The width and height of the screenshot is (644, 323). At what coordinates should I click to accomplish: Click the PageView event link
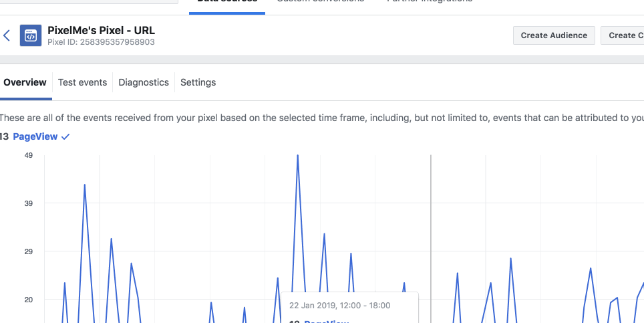click(x=35, y=137)
